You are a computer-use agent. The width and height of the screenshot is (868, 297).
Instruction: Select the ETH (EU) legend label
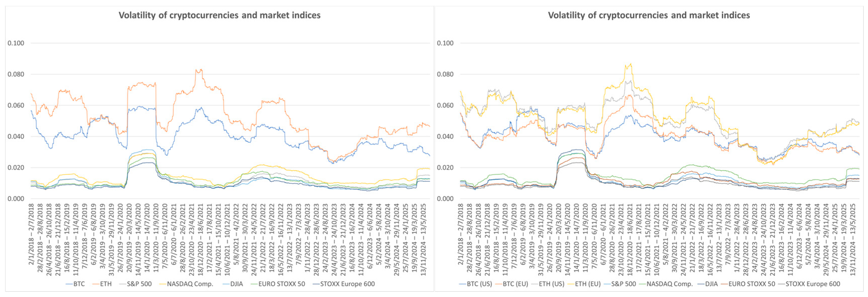click(x=588, y=284)
